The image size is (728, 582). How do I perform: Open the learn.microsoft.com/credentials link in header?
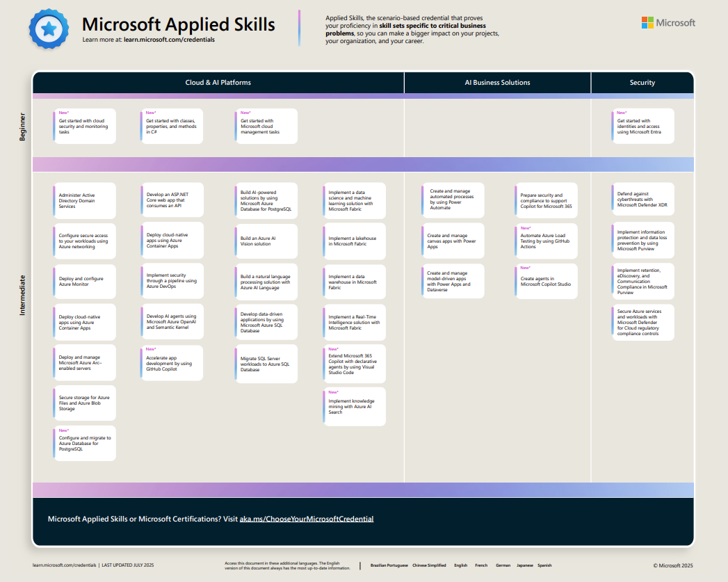pyautogui.click(x=169, y=40)
